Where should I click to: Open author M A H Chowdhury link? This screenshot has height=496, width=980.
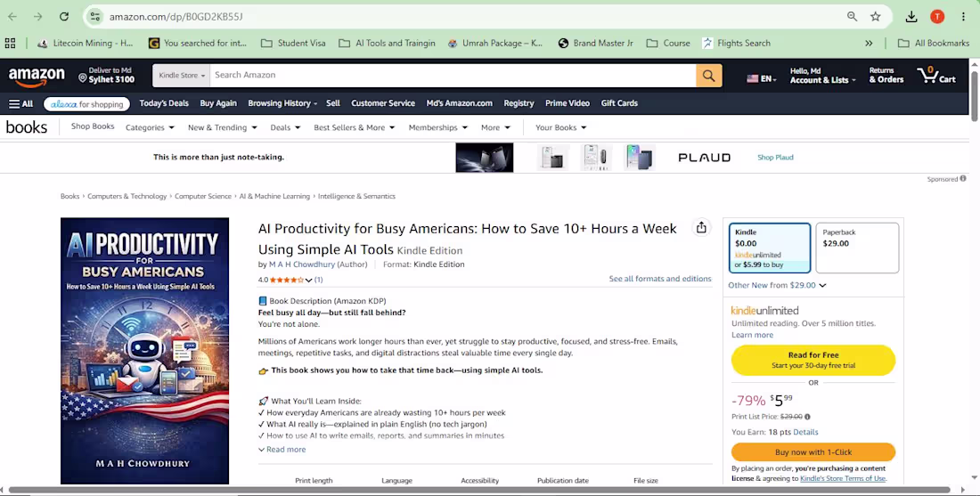click(302, 264)
